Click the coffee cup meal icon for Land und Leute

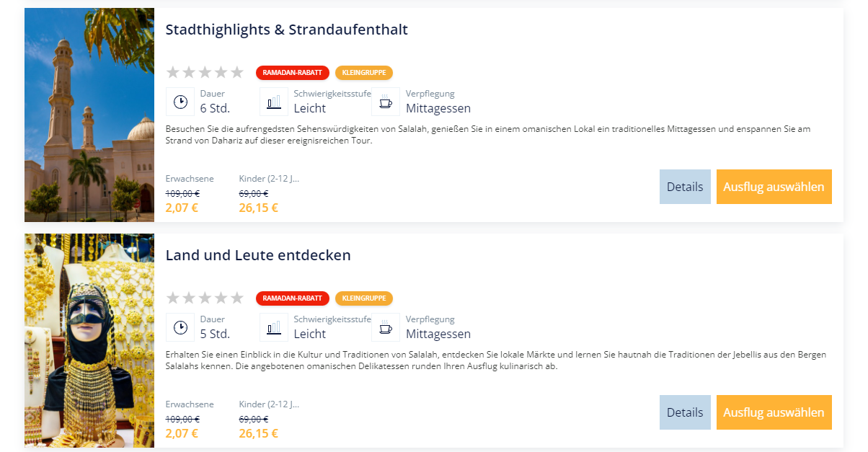click(386, 327)
